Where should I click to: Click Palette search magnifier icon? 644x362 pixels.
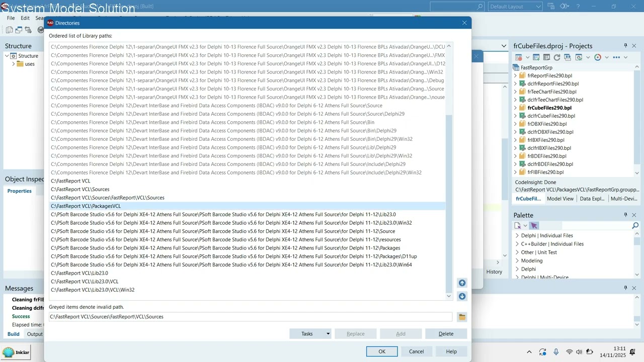click(x=635, y=226)
